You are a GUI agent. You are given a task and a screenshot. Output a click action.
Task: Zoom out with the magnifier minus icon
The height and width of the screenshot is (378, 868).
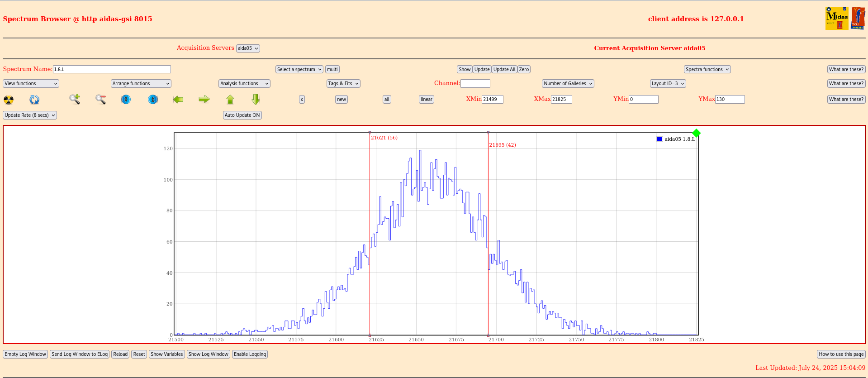click(100, 99)
